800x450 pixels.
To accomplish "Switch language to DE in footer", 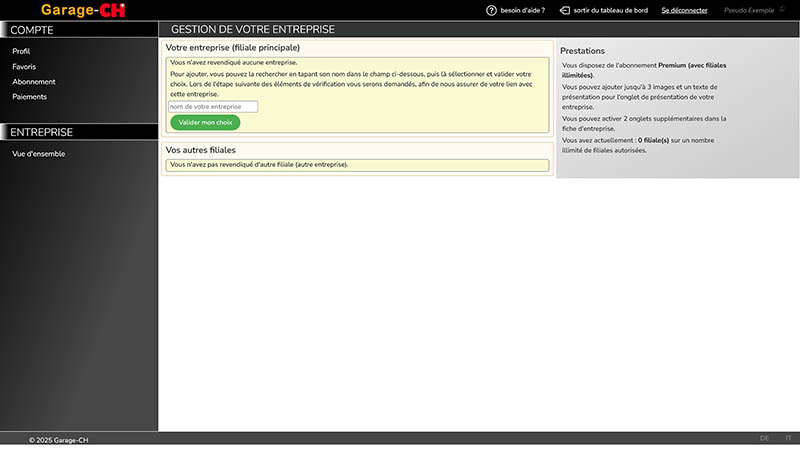I will [x=764, y=438].
